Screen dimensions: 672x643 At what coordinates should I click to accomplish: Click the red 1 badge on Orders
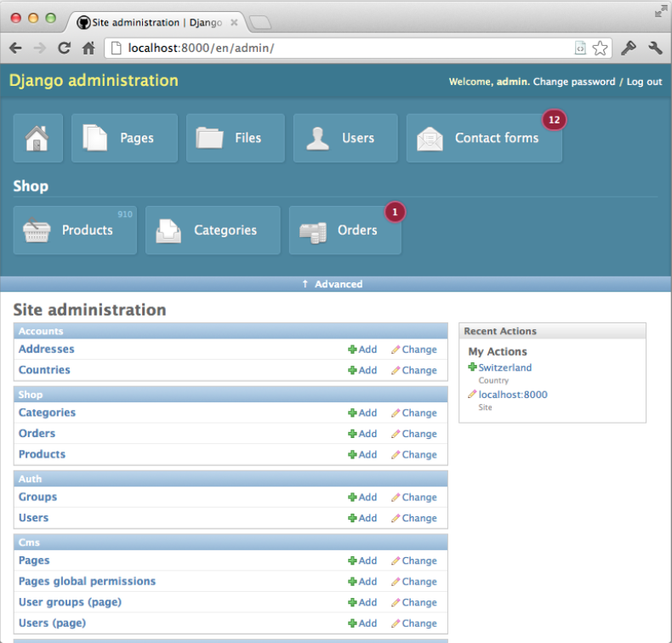coord(395,212)
